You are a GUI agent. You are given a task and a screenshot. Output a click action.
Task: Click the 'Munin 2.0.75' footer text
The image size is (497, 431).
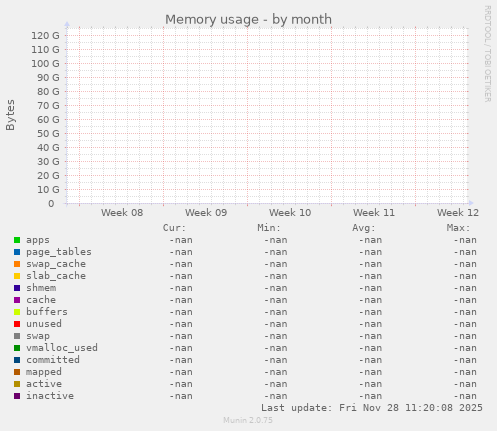pyautogui.click(x=248, y=420)
